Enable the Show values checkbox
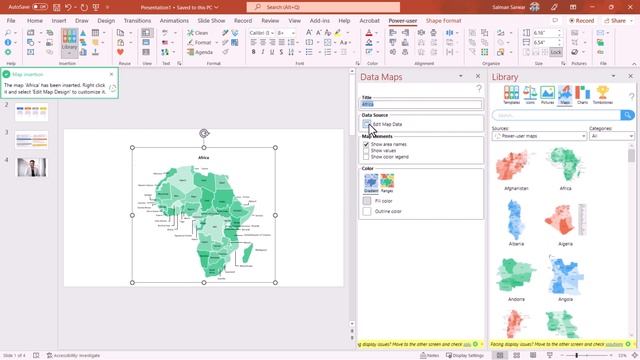640x360 pixels. [x=366, y=151]
